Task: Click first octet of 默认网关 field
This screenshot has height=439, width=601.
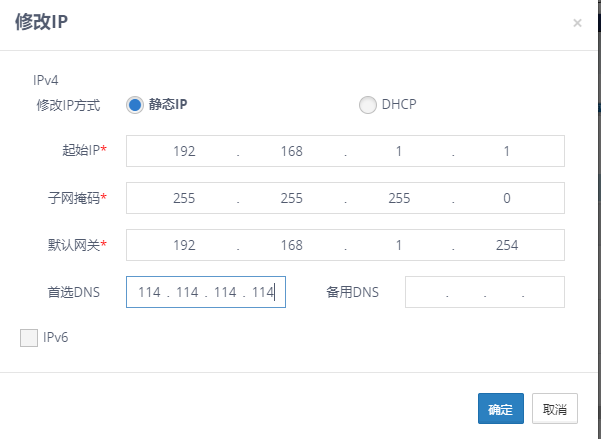Action: click(183, 245)
